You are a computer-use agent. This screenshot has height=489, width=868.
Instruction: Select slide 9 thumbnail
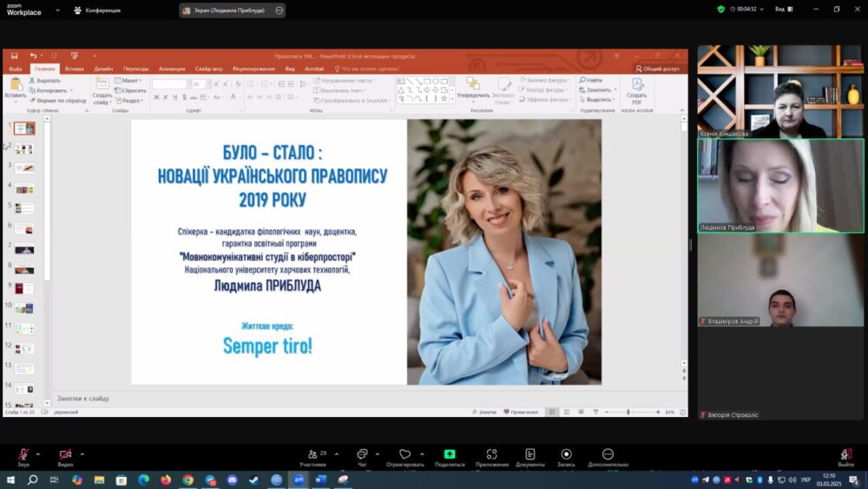[x=23, y=288]
